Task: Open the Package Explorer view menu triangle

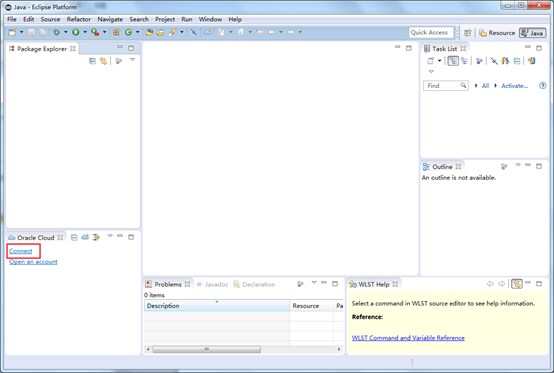Action: (132, 60)
